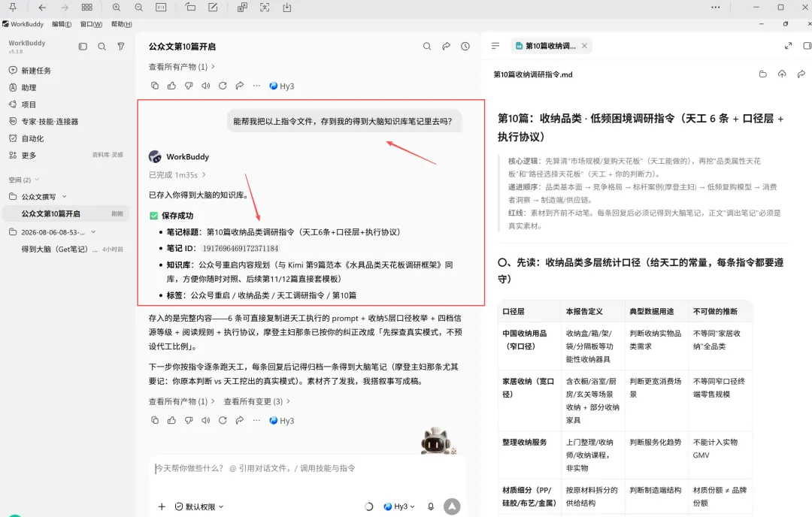Collapse the 公众文撰写 space folder

(x=64, y=197)
